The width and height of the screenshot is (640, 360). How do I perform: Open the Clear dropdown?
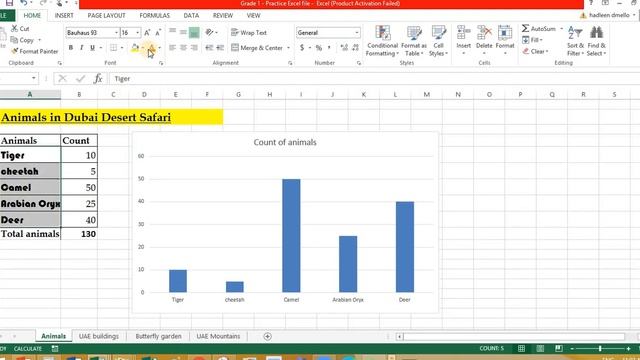pos(535,51)
